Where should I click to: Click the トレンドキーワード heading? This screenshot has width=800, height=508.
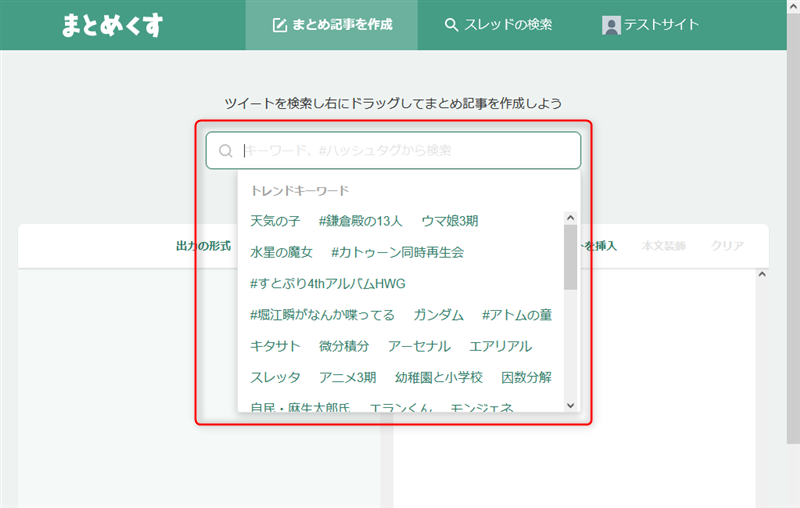pyautogui.click(x=299, y=191)
